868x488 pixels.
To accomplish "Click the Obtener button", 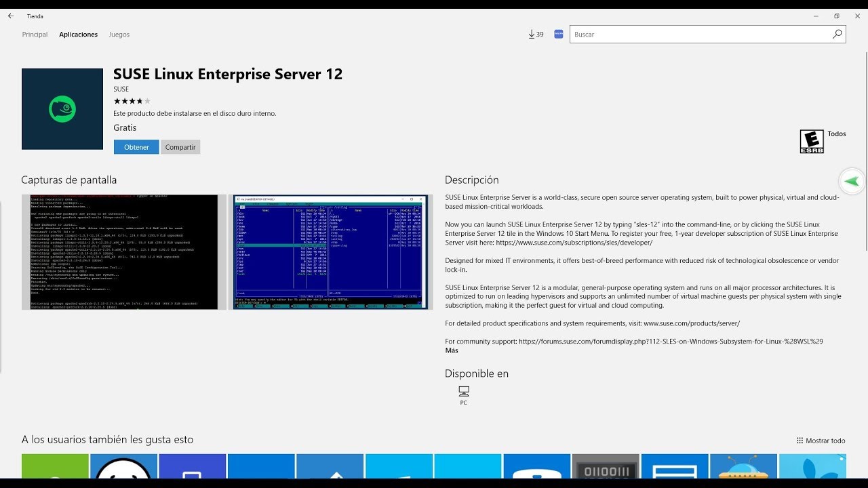I will [x=136, y=147].
